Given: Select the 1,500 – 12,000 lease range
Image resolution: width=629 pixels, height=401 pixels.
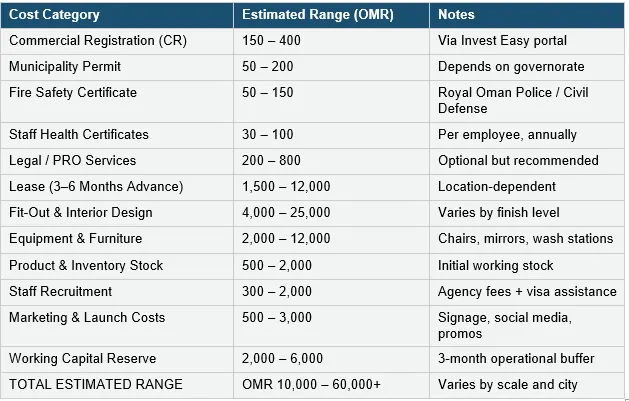Looking at the screenshot, I should (x=286, y=187).
